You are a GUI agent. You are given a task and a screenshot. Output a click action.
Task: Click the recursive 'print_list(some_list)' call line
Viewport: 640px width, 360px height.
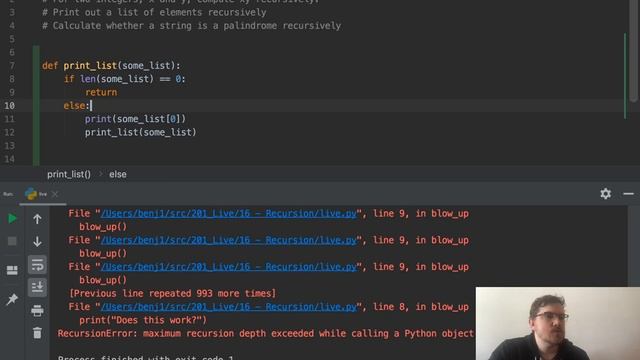click(x=140, y=132)
